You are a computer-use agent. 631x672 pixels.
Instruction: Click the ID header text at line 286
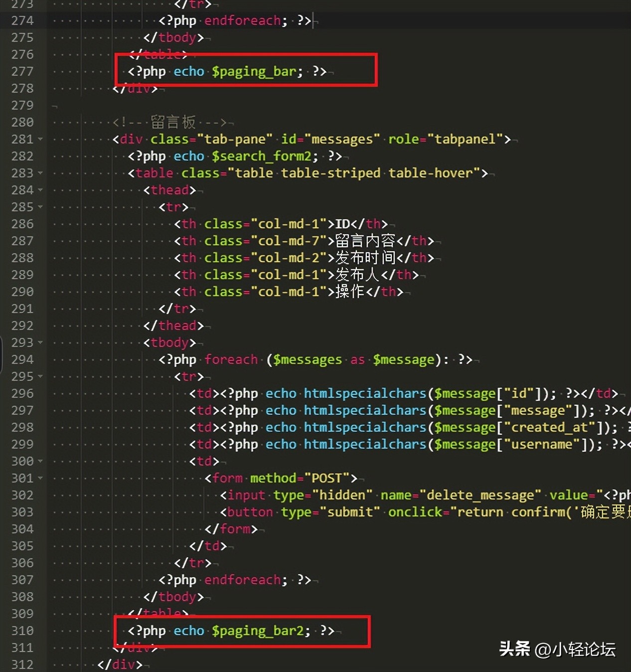342,224
